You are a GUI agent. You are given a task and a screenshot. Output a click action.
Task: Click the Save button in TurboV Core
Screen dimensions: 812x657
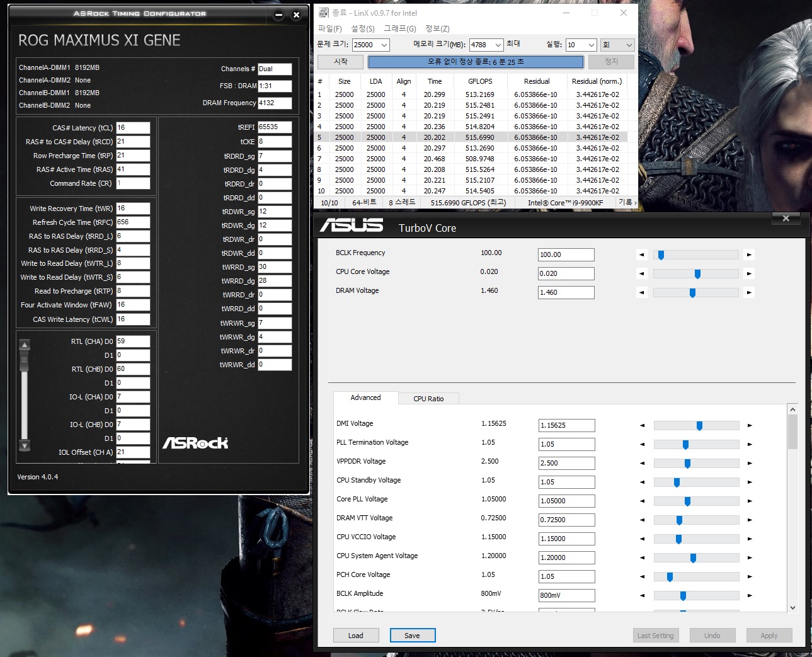pos(413,636)
